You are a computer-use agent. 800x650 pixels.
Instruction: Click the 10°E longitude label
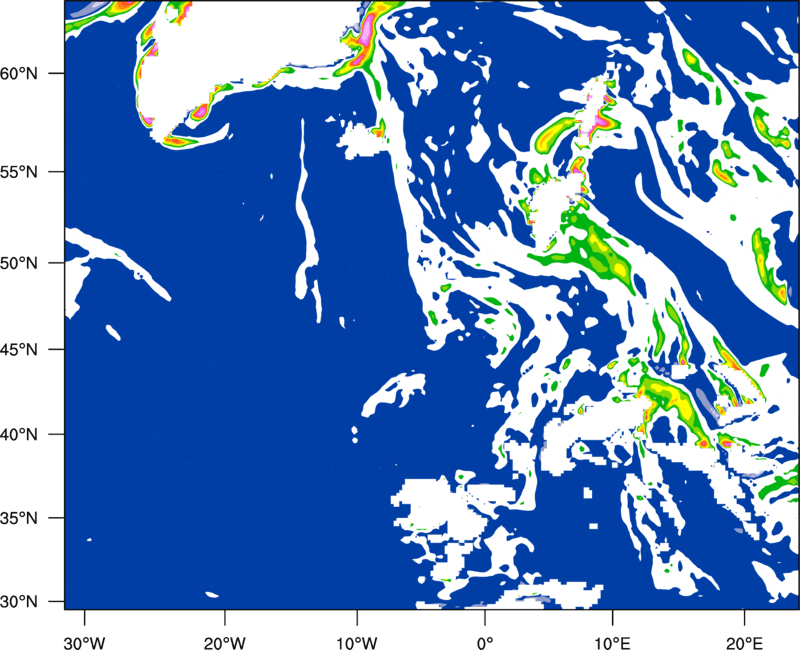[612, 643]
